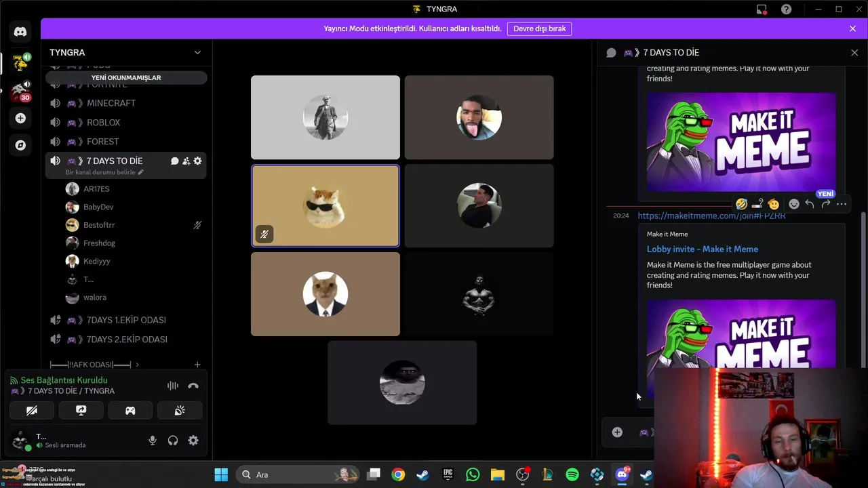Click the bodybuilder avatar tile
This screenshot has width=868, height=488.
[x=479, y=294]
